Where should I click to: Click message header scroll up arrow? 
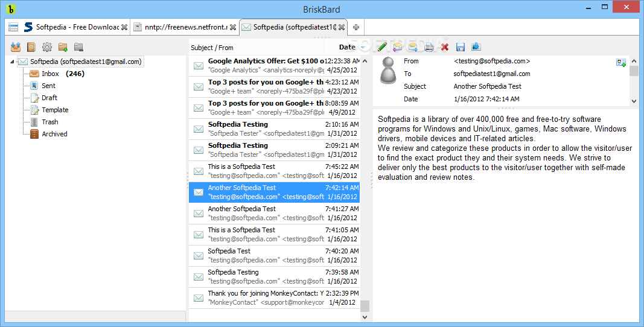click(634, 61)
